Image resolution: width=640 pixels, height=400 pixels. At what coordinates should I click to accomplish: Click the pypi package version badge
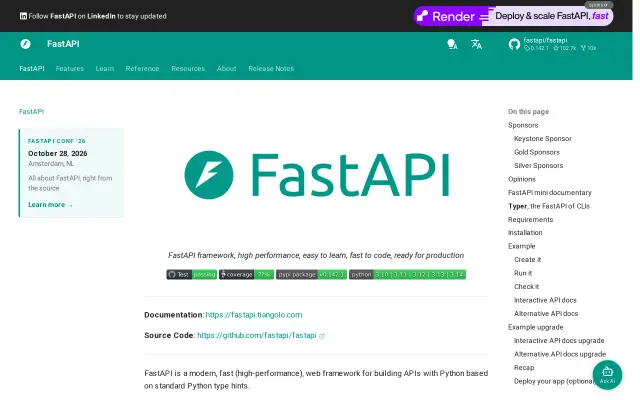coord(311,275)
